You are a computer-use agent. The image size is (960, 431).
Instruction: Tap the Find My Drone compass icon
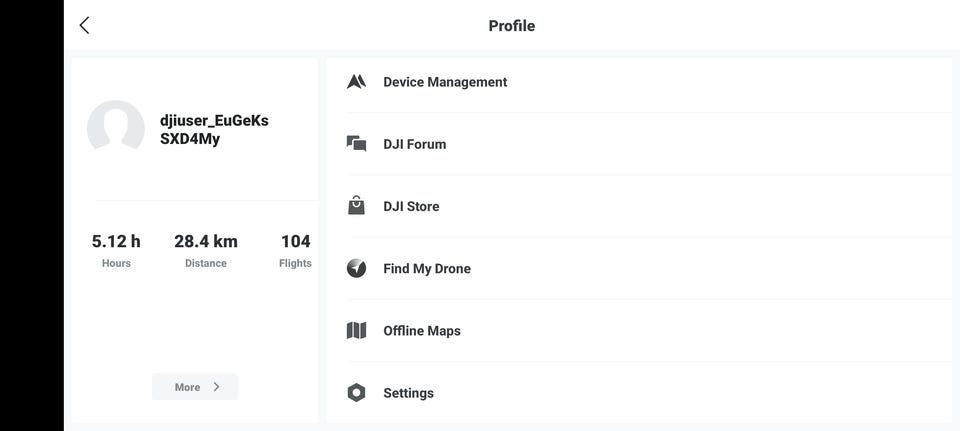point(356,268)
